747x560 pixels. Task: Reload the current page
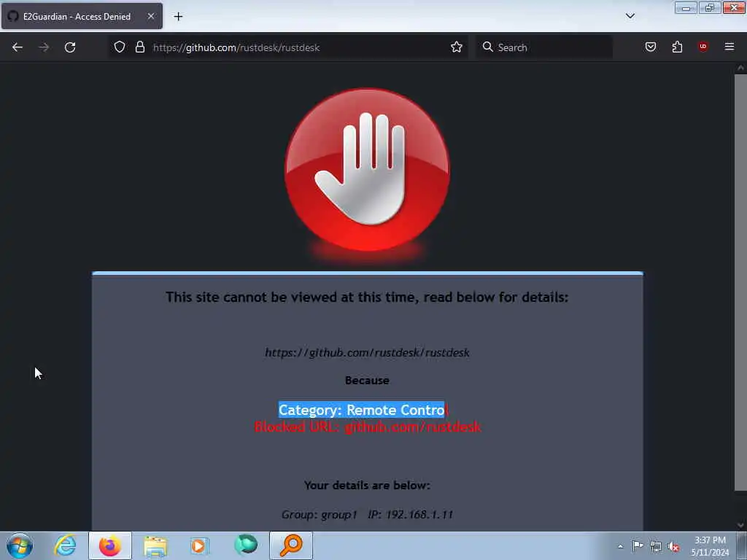click(70, 47)
